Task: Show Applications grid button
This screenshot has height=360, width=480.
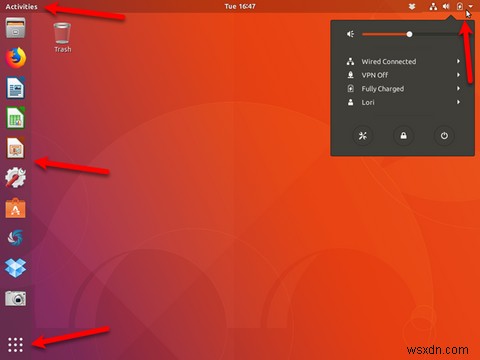Action: [x=15, y=345]
